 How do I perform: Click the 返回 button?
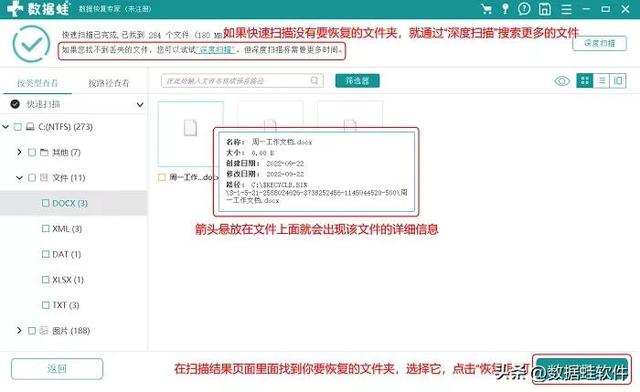tap(57, 369)
